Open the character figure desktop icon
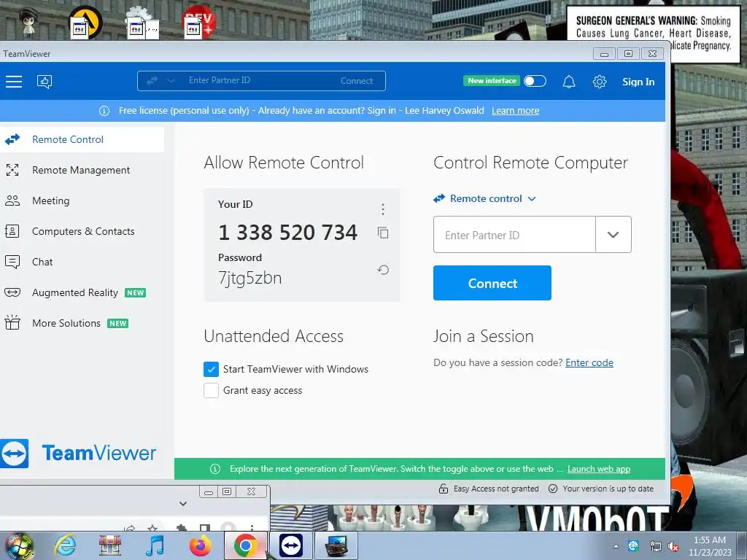 pyautogui.click(x=28, y=21)
